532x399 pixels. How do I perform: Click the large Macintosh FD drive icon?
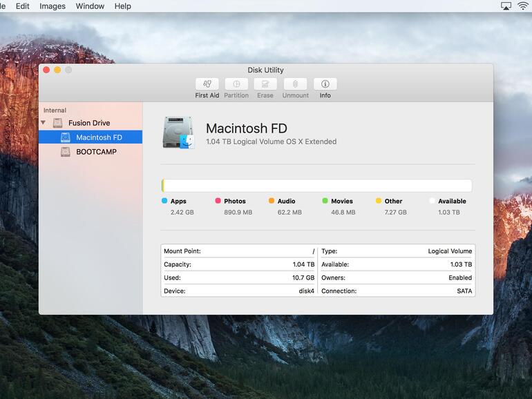pyautogui.click(x=179, y=133)
